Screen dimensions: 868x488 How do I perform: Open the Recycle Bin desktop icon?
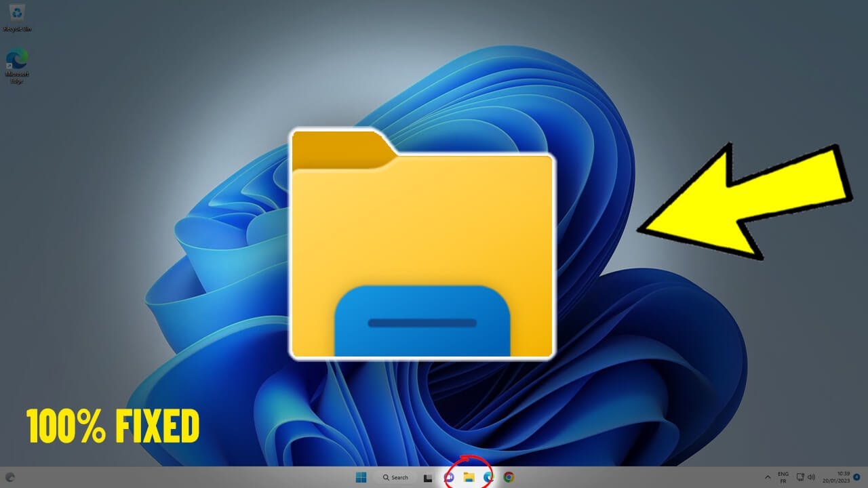click(18, 18)
